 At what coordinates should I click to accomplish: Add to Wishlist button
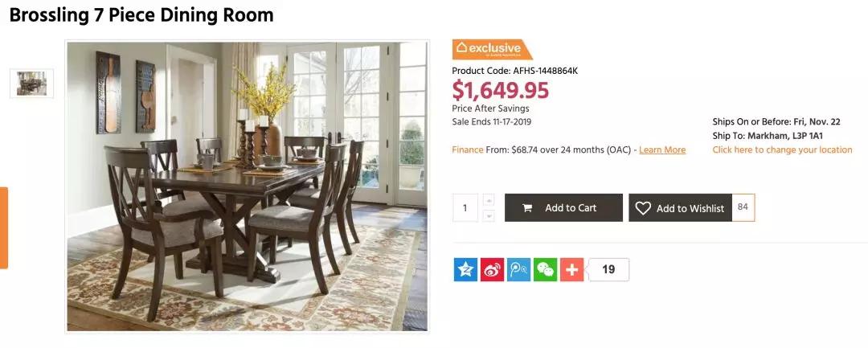point(681,207)
